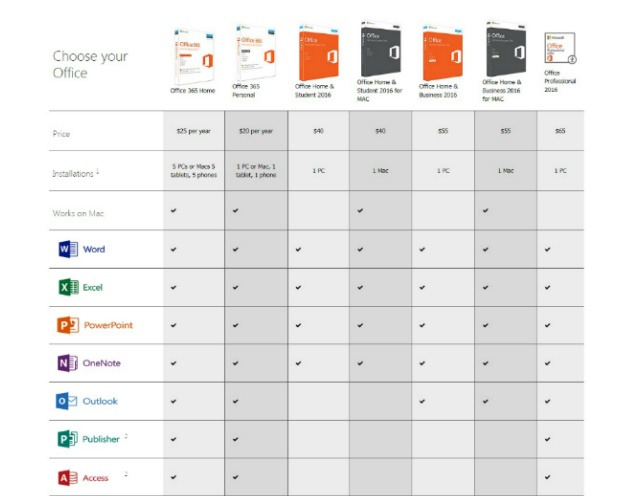
Task: Select the Office 365 Home box image
Action: click(194, 56)
